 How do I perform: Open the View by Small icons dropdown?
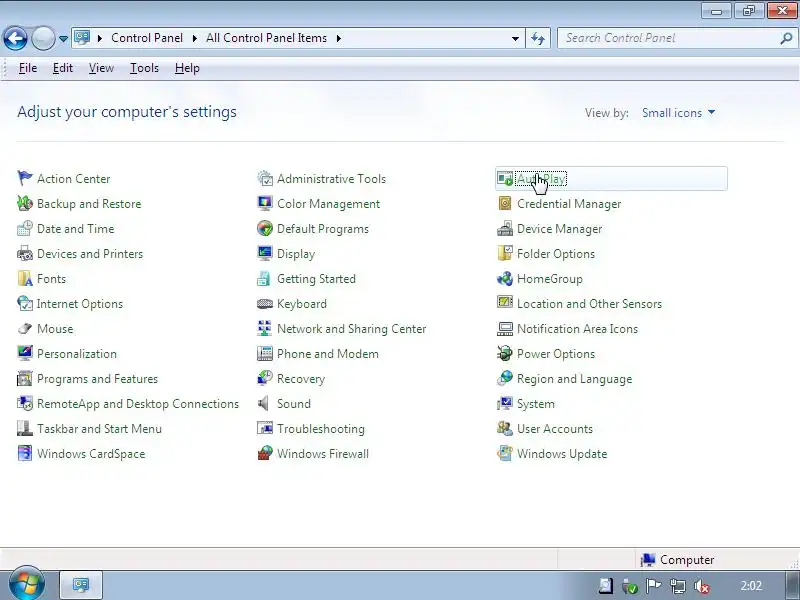tap(678, 113)
